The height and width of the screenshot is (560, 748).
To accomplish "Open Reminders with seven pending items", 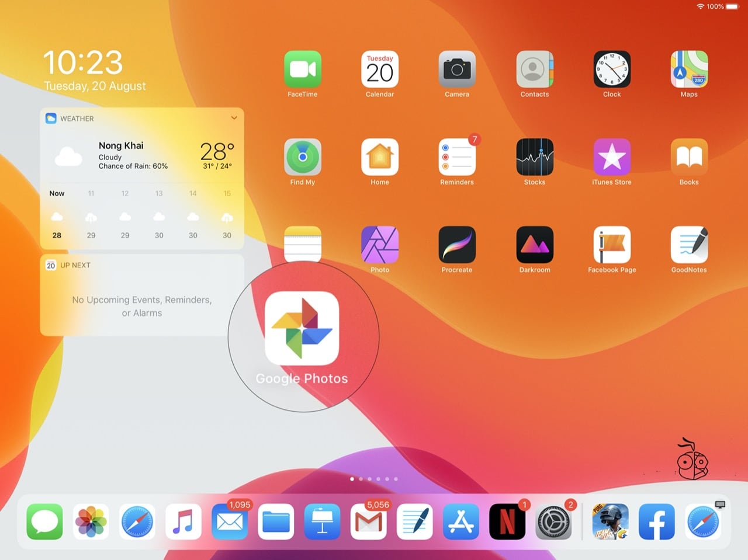I will (457, 158).
